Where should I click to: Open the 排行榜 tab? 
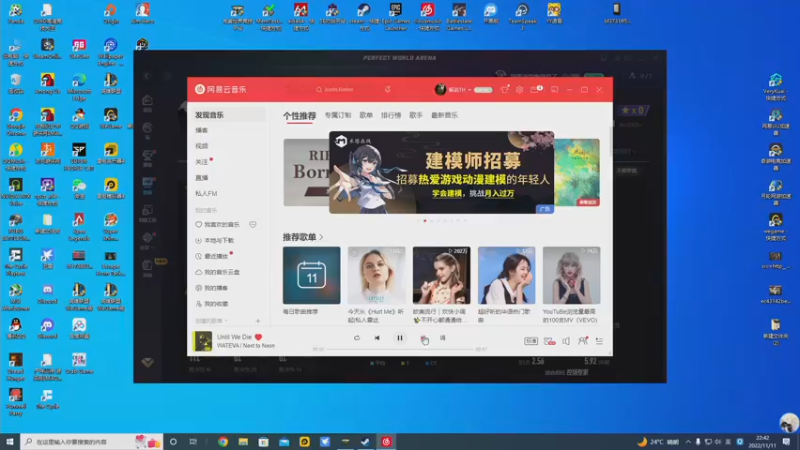[391, 115]
